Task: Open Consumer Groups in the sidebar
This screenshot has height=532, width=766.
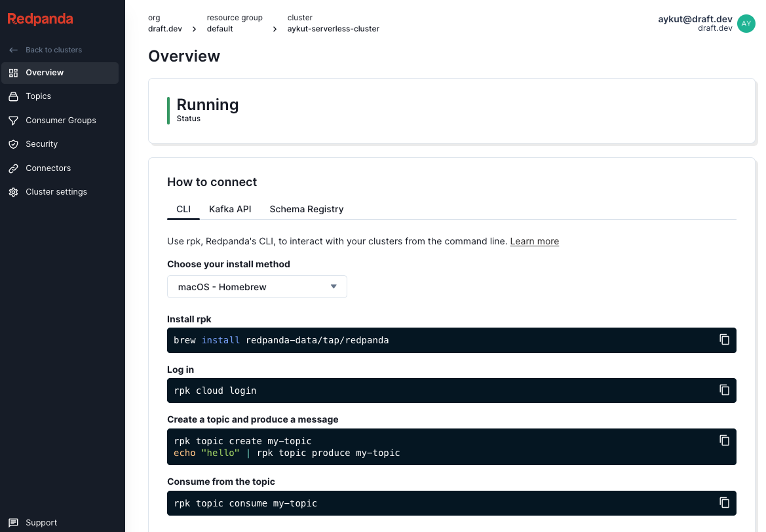Action: [60, 120]
